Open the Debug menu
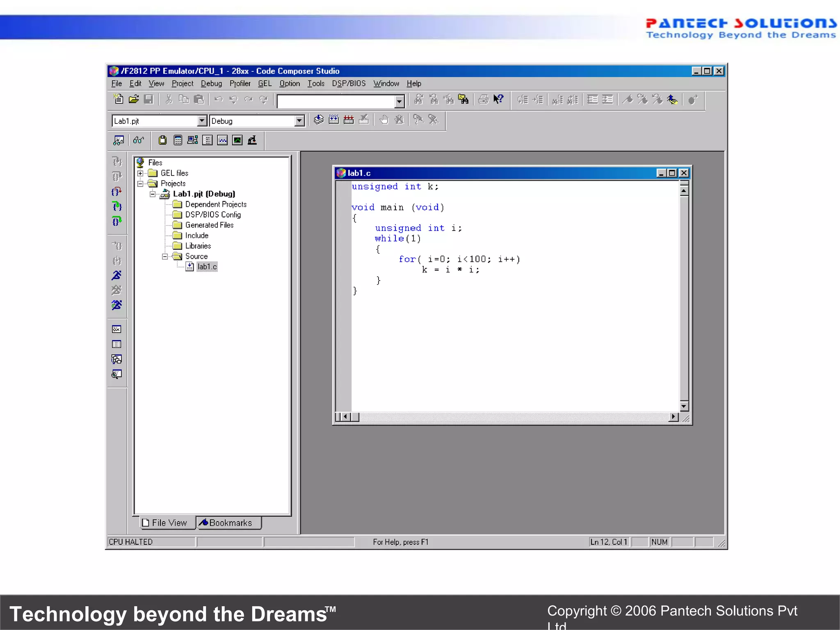This screenshot has height=630, width=840. tap(211, 84)
